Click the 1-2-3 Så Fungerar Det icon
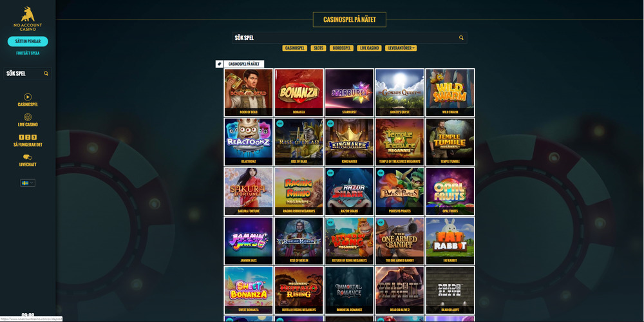Viewport: 644px width, 322px height. 28,137
